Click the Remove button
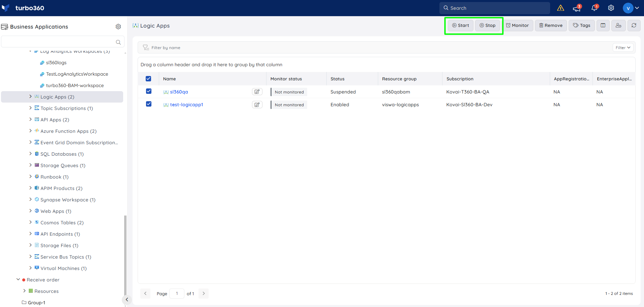 click(x=551, y=25)
